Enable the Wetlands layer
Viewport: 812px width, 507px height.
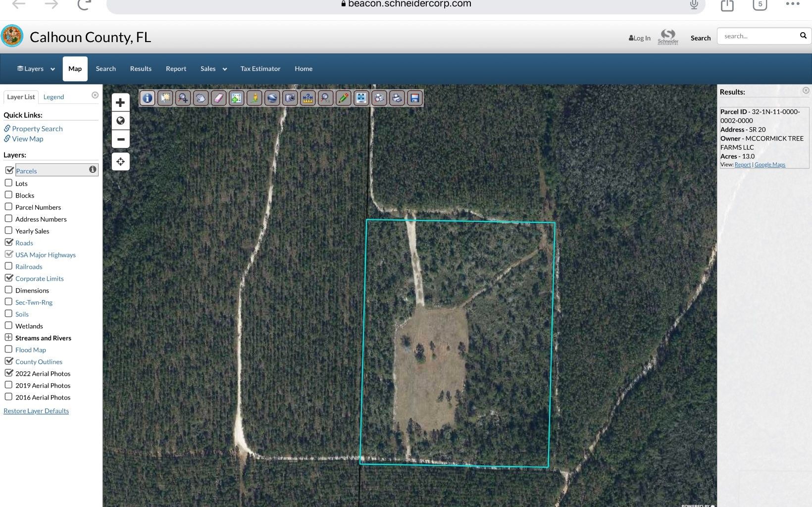(x=8, y=325)
